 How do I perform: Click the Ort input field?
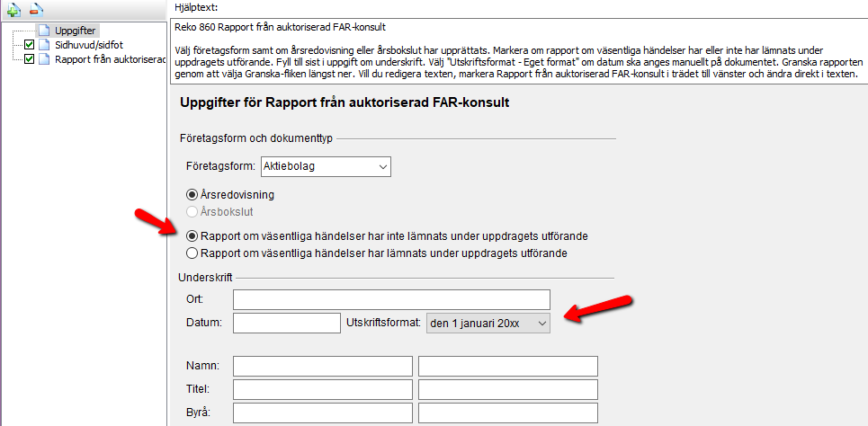[391, 299]
